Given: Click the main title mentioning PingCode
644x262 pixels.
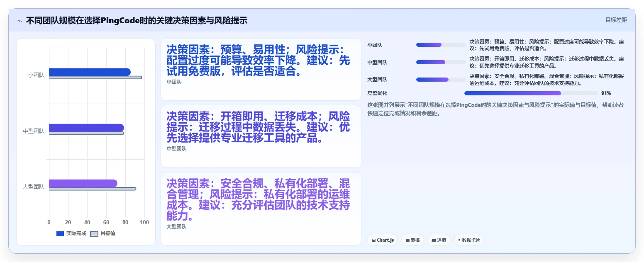Looking at the screenshot, I should pyautogui.click(x=137, y=20).
